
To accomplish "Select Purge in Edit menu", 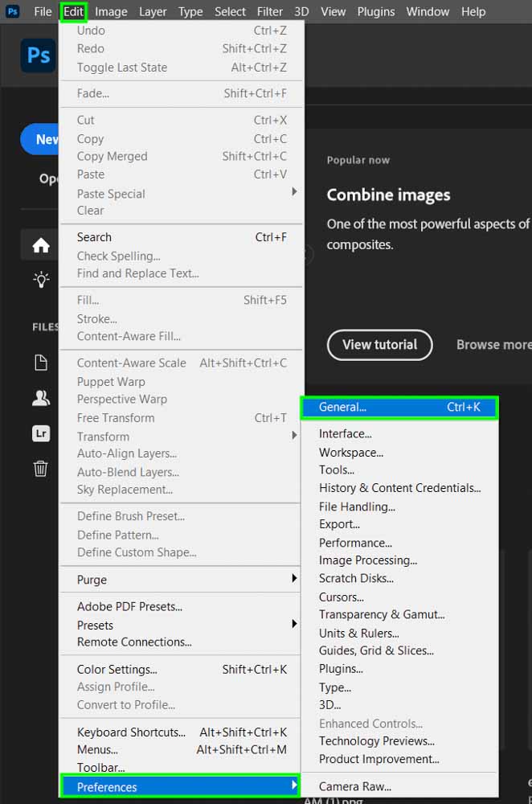I will click(181, 580).
